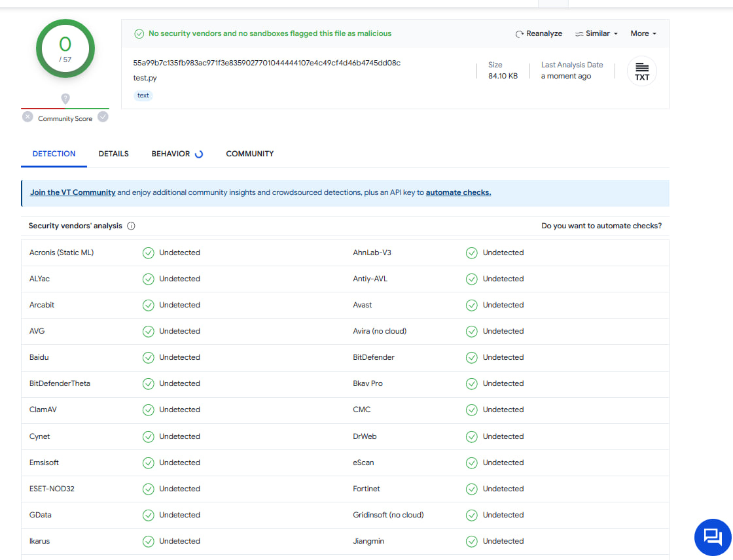Click the Acronis (Static ML) undetected check icon
This screenshot has height=560, width=733.
point(148,253)
